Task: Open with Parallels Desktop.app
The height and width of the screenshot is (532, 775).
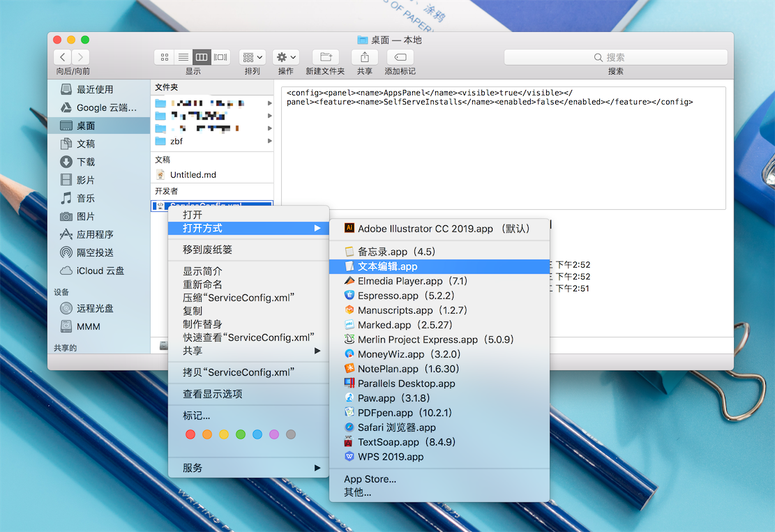Action: pyautogui.click(x=439, y=383)
